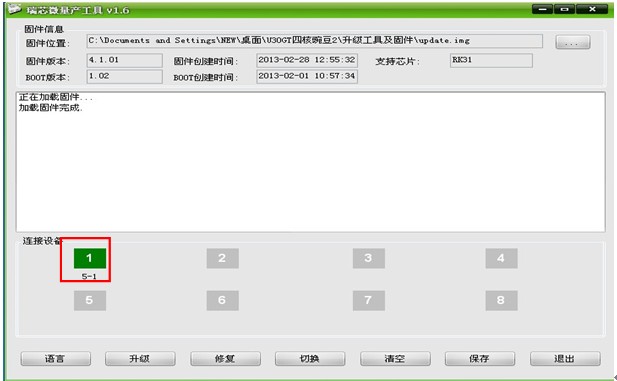
Task: Select device slot 7
Action: pos(369,301)
